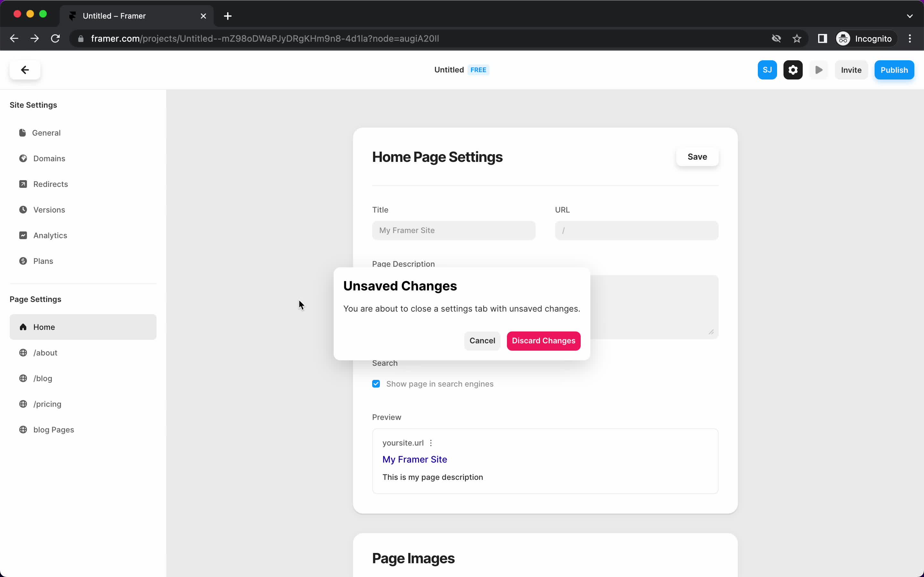Enable the search engines visibility toggle
924x577 pixels.
pyautogui.click(x=376, y=384)
